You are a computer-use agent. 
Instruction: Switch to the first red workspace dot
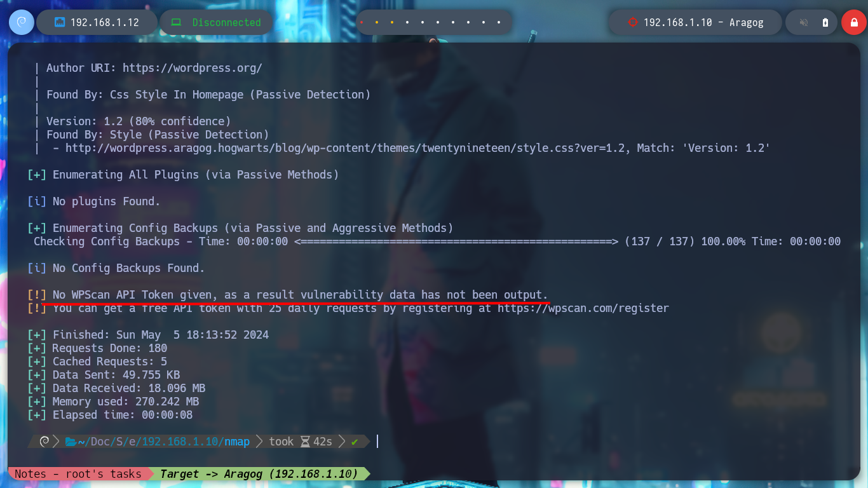pyautogui.click(x=362, y=22)
